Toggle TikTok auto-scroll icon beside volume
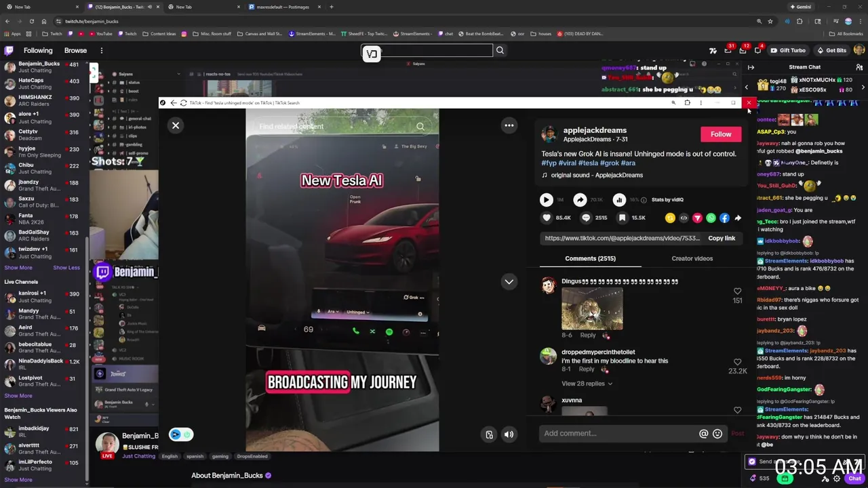Viewport: 868px width, 488px height. 489,434
